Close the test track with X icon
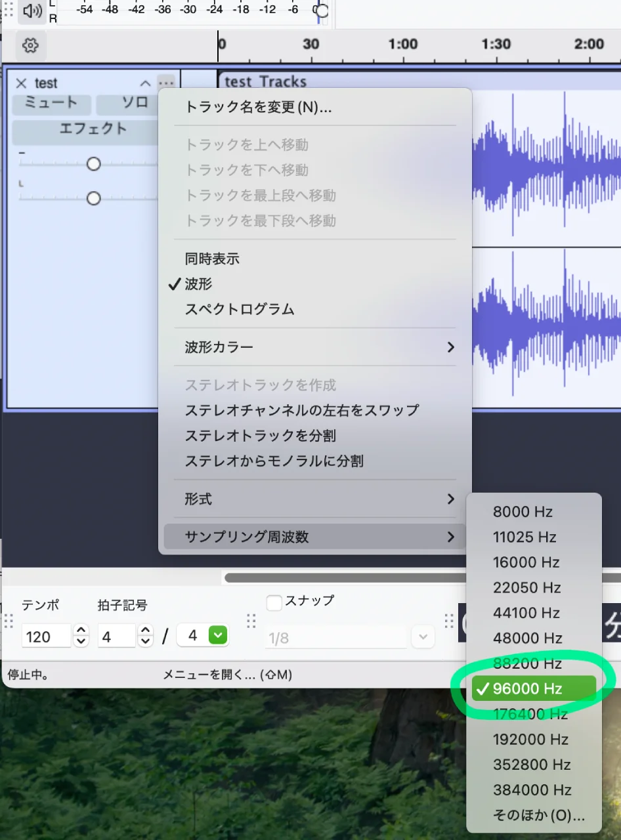 coord(21,83)
